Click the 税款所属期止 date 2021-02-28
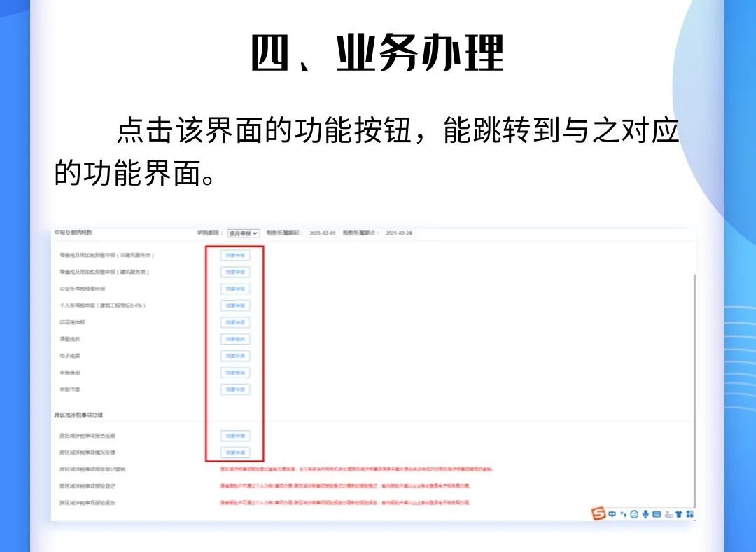This screenshot has height=552, width=756. tap(399, 233)
